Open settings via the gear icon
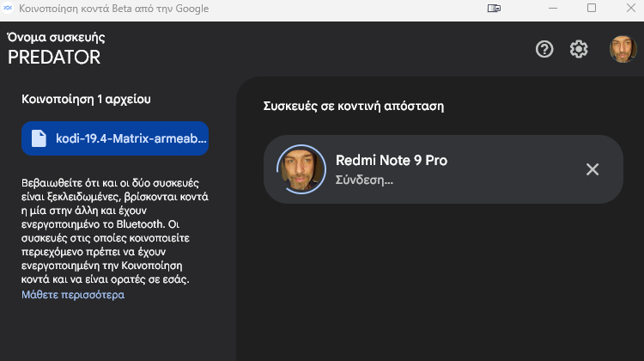Image resolution: width=644 pixels, height=361 pixels. tap(579, 49)
